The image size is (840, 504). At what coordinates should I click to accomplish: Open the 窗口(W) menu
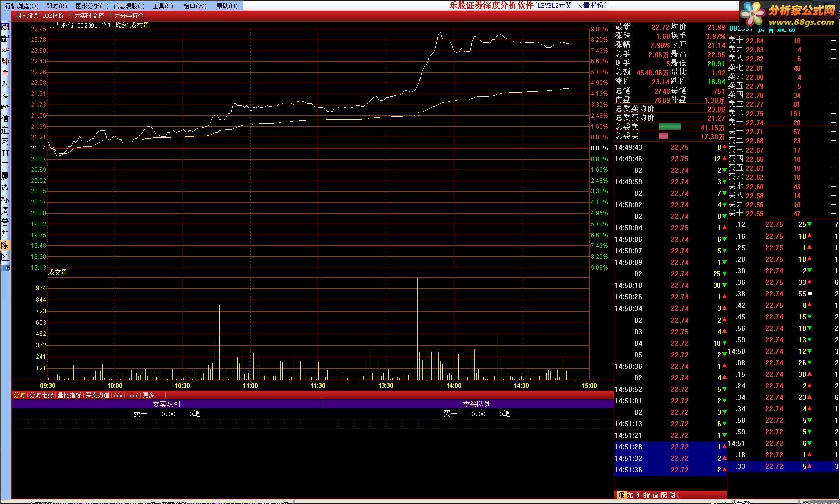tap(195, 6)
